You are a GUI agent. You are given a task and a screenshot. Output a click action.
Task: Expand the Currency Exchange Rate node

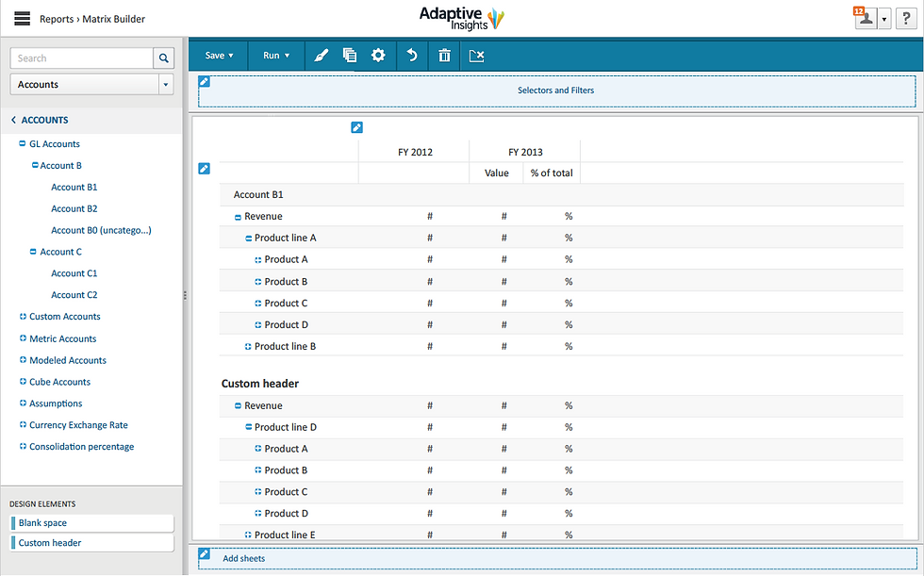coord(23,424)
